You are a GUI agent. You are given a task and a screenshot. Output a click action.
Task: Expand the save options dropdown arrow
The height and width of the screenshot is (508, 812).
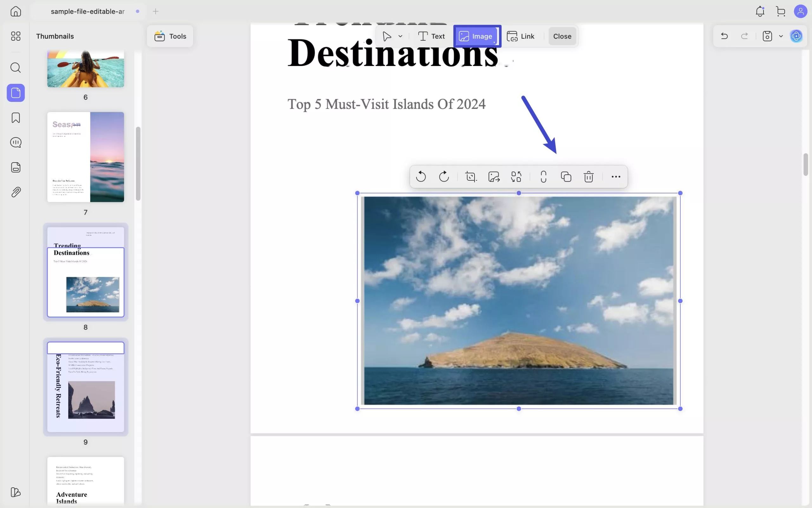click(781, 36)
